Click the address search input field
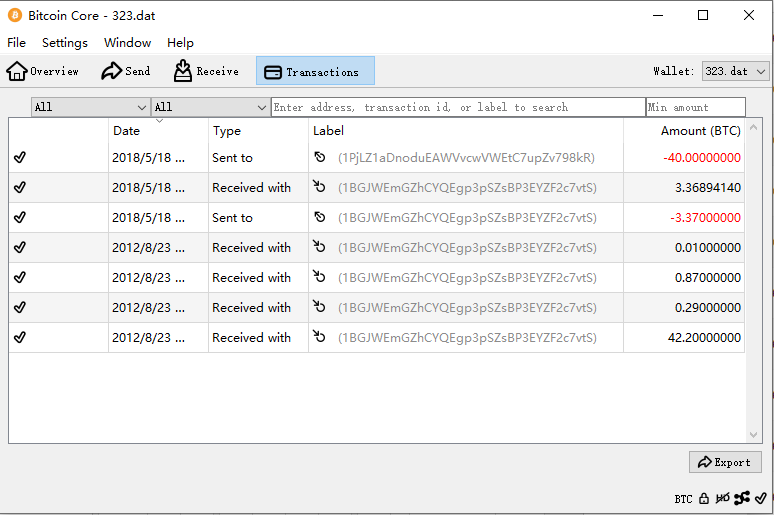774x515 pixels. coord(458,107)
